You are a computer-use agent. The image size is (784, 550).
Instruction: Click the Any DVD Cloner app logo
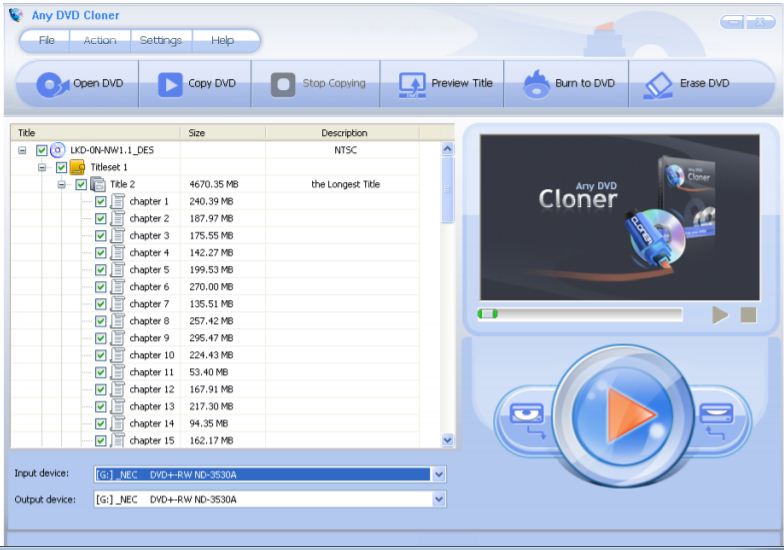[16, 14]
